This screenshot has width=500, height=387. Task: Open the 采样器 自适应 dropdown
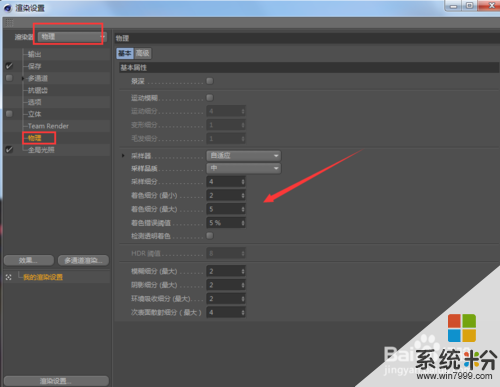click(x=243, y=156)
